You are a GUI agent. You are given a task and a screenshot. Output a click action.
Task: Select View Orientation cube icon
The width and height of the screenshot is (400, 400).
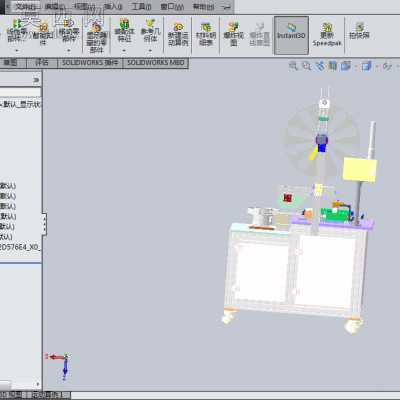point(346,66)
